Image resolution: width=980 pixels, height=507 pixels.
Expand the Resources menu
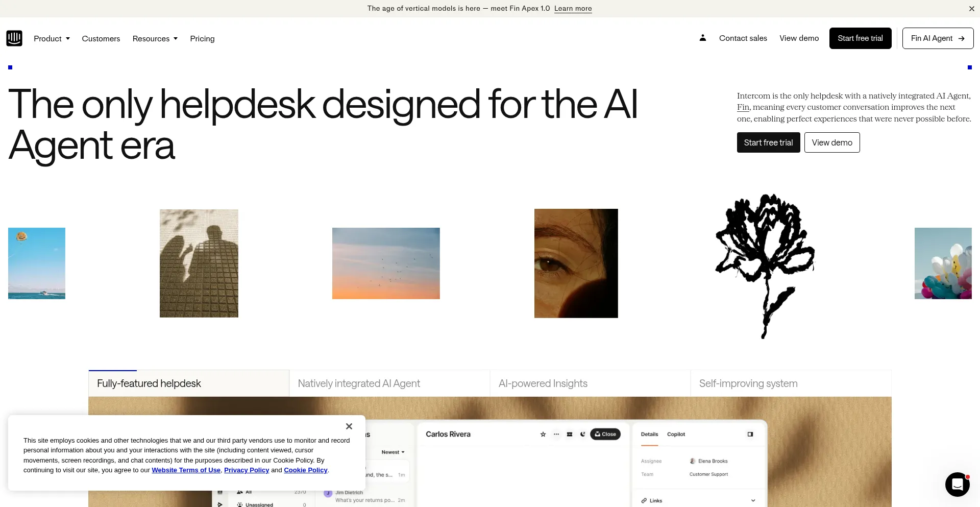click(x=155, y=39)
